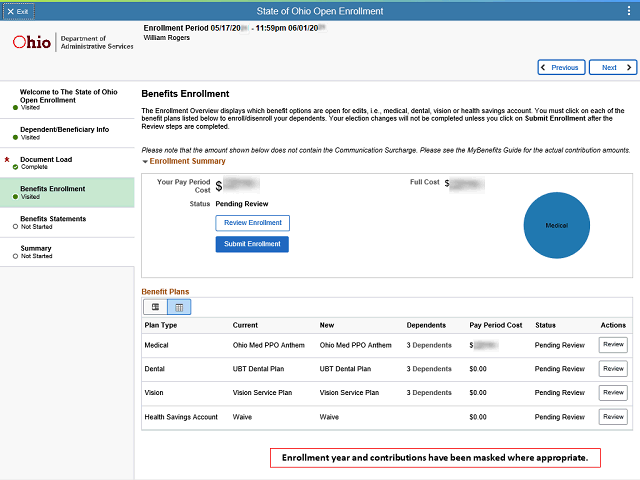The width and height of the screenshot is (640, 480).
Task: Review the Vision plan row
Action: point(613,393)
